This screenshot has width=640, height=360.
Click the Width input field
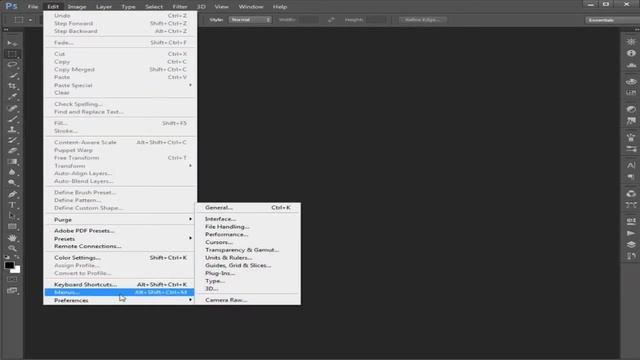tap(309, 20)
